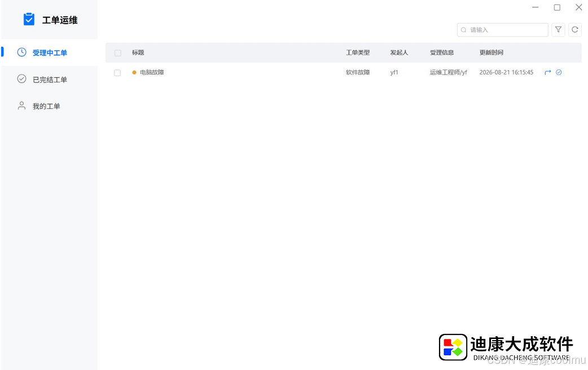
Task: Open the filter funnel button
Action: (559, 30)
